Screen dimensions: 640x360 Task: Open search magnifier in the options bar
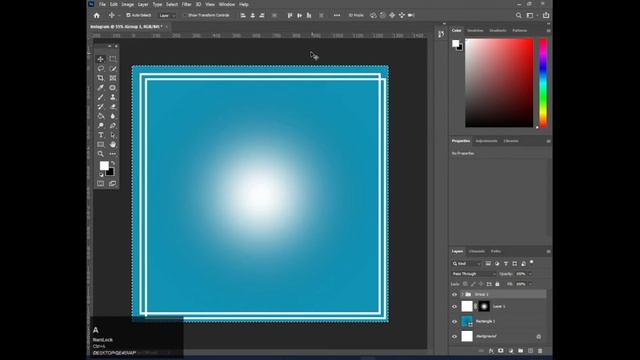tap(518, 16)
